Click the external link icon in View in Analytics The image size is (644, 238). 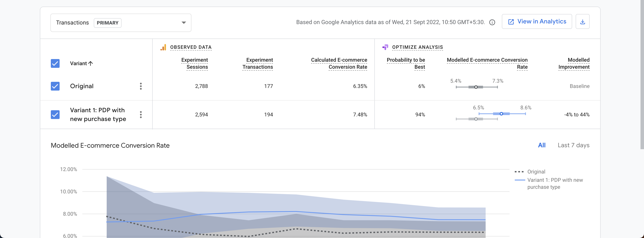pos(511,22)
